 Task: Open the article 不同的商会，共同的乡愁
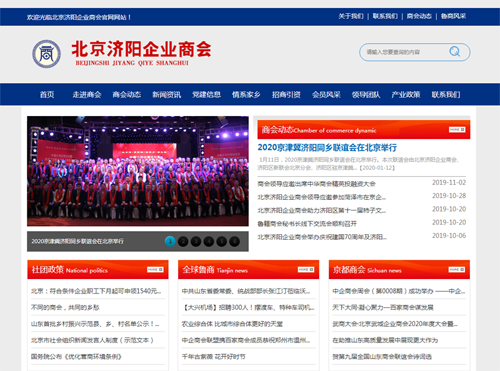[65, 307]
